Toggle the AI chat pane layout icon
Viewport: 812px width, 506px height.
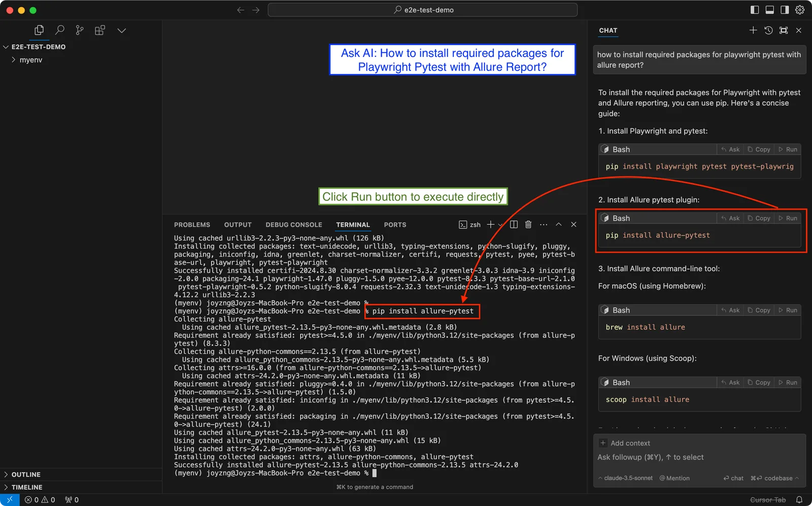pos(785,10)
